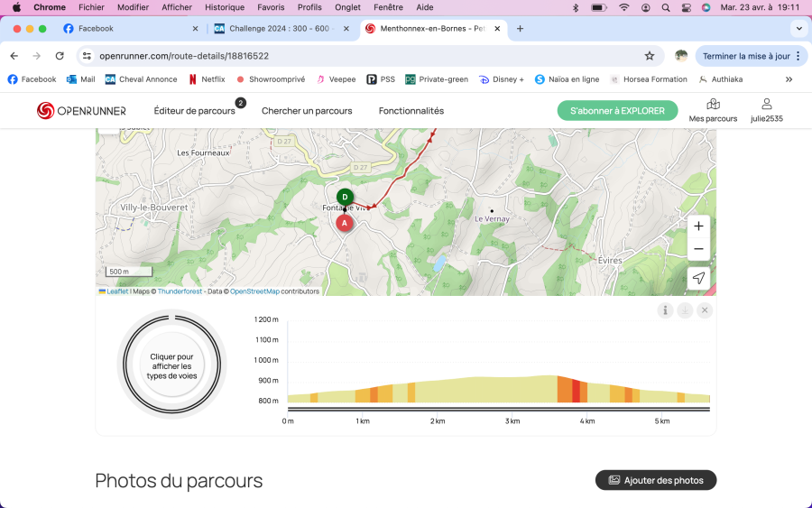Screen dimensions: 812x508
Task: Bookmark this page with the star icon
Action: pos(650,56)
